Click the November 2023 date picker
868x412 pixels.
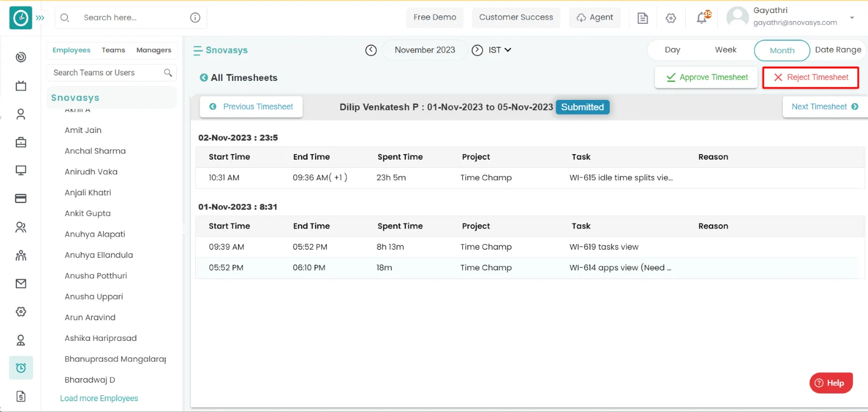[x=425, y=50]
